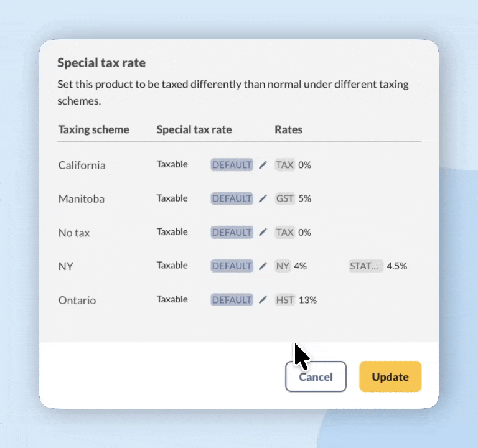Click the NY rate tag showing 4%
478x448 pixels.
pyautogui.click(x=283, y=266)
